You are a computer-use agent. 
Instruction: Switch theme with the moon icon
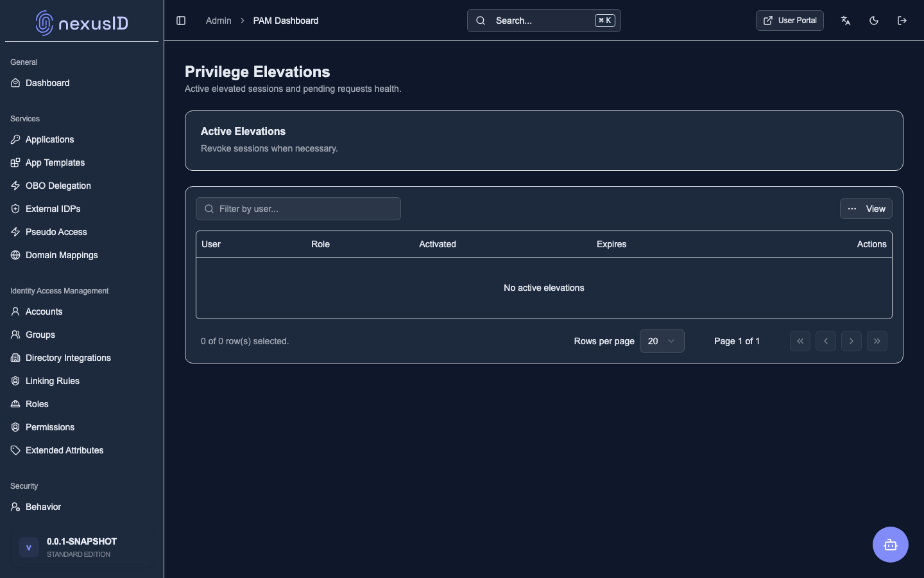[874, 21]
